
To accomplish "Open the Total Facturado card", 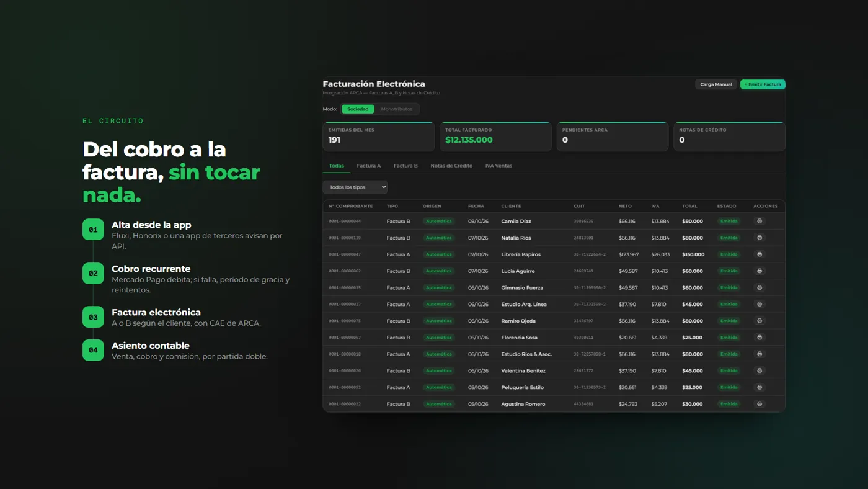I will (x=495, y=137).
